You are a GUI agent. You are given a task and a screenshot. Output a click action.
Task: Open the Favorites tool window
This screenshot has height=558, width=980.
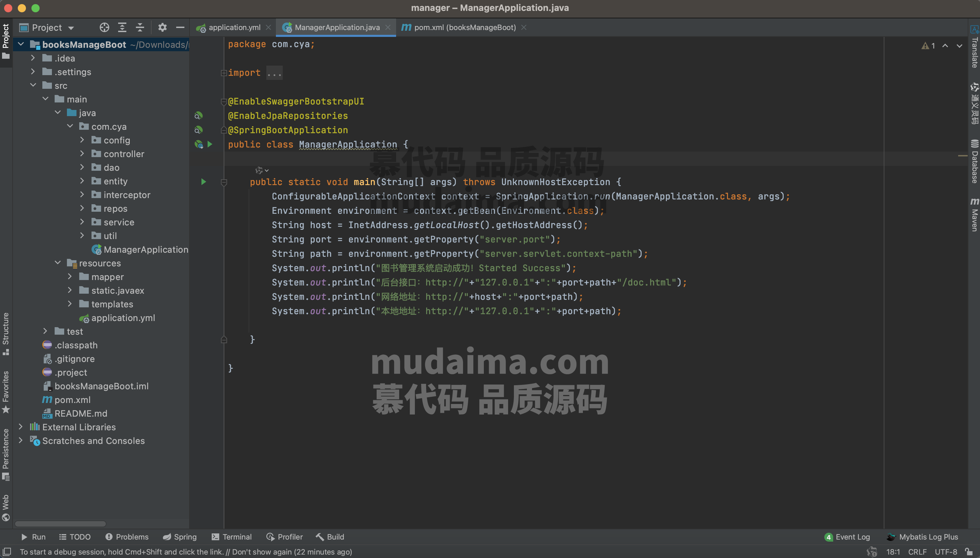6,392
